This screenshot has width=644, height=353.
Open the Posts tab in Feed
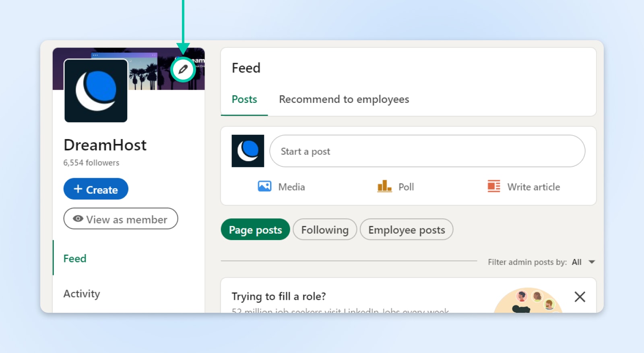coord(244,99)
